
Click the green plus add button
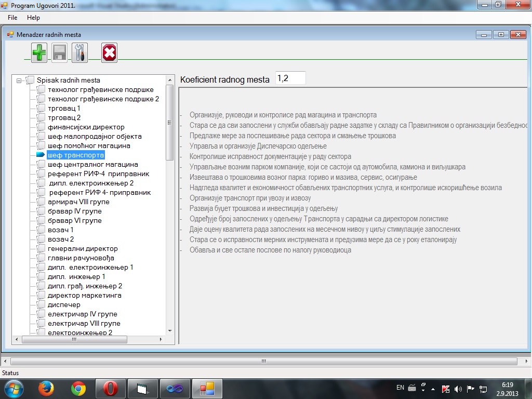(39, 52)
